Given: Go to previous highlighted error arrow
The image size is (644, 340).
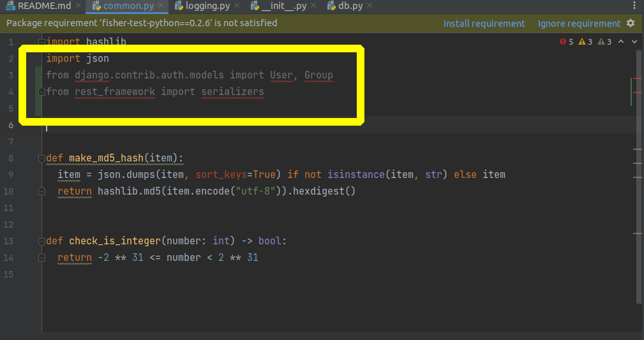Looking at the screenshot, I should click(x=621, y=41).
